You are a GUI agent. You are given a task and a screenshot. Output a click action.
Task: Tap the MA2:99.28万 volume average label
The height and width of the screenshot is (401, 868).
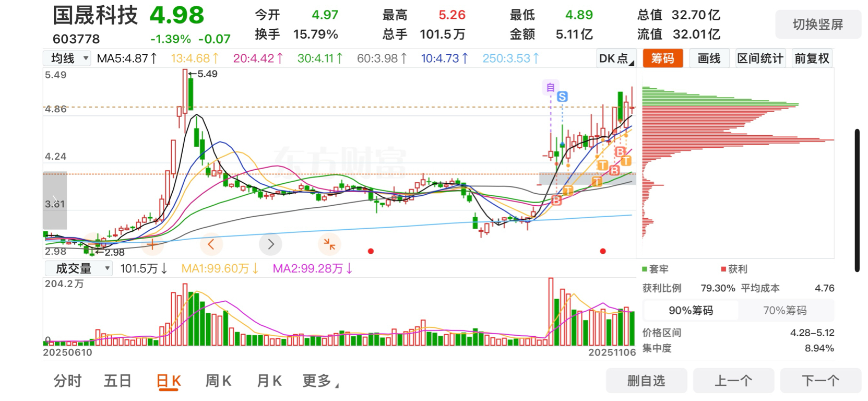coord(313,268)
